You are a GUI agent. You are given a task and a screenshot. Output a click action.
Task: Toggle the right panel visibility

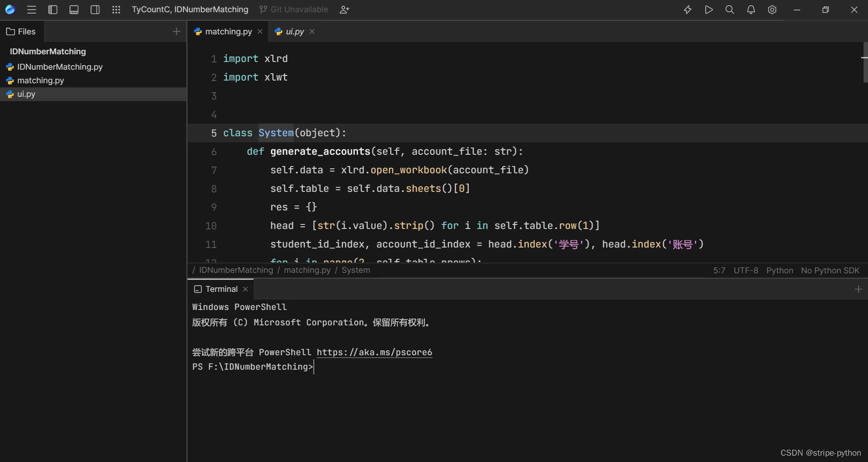(x=95, y=10)
